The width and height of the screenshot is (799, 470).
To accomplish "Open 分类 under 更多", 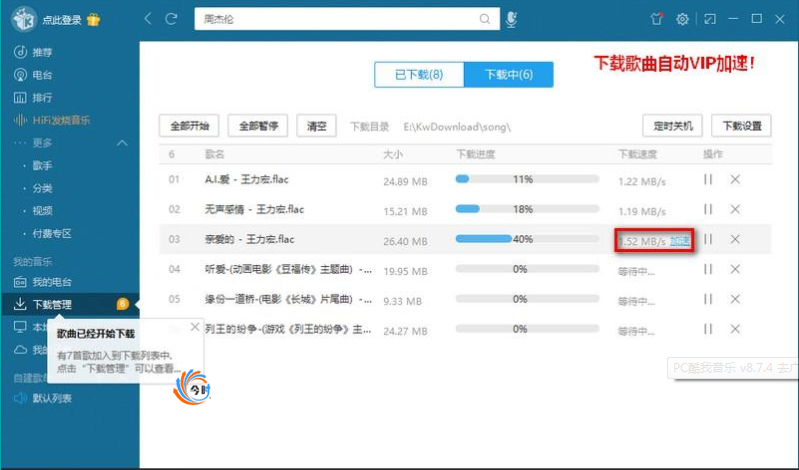I will (42, 188).
